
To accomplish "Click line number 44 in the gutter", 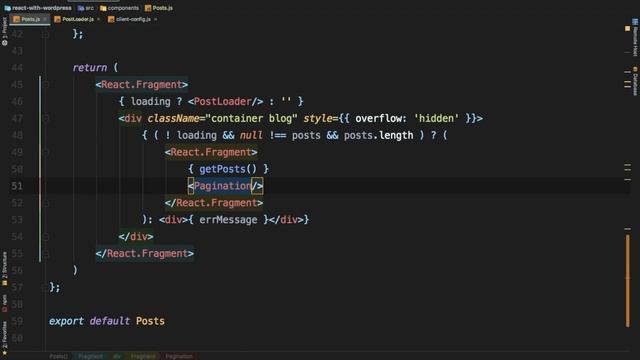I will [x=17, y=68].
